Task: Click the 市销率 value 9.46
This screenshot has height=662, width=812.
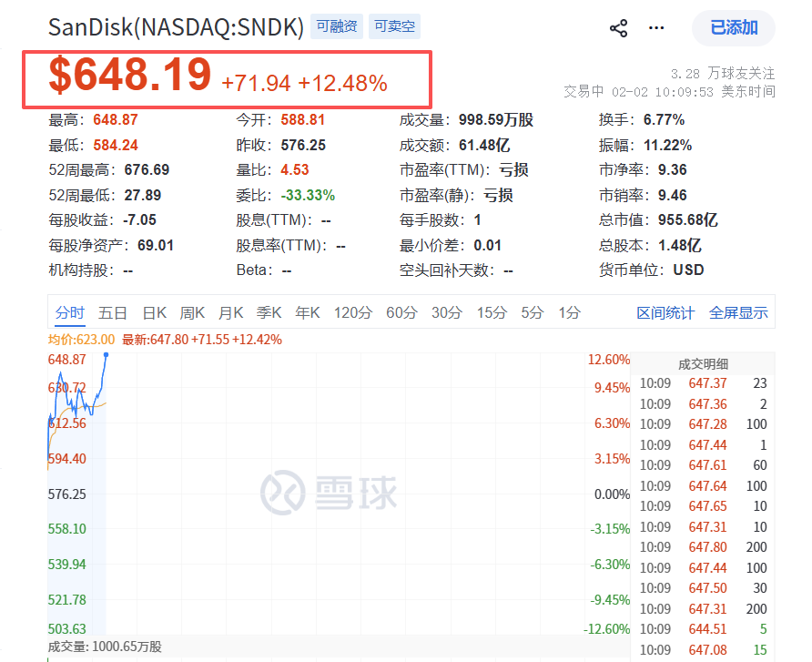Action: coord(672,195)
